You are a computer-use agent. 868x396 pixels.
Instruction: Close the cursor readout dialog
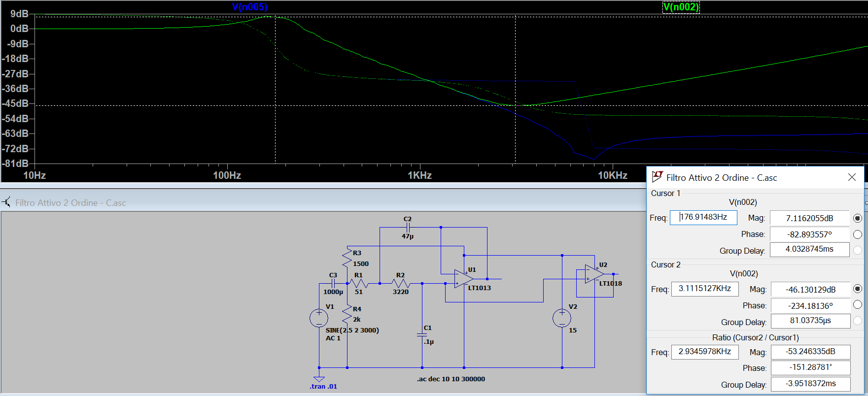[852, 177]
